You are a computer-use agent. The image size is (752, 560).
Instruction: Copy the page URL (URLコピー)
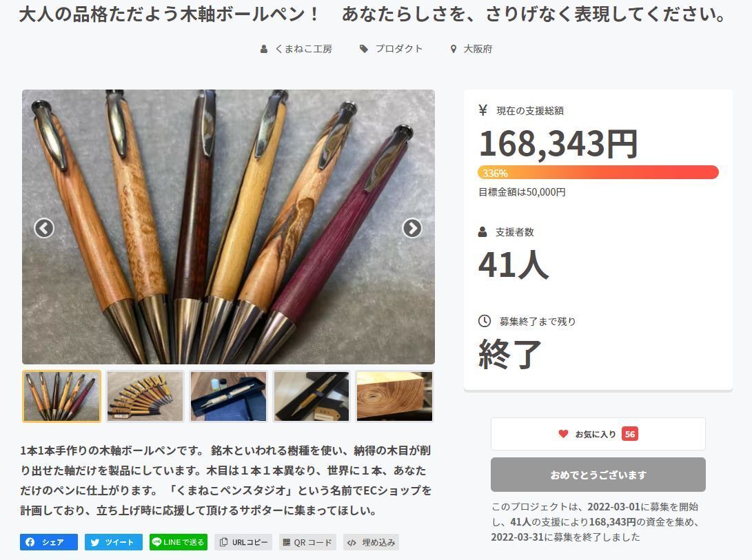[x=243, y=542]
